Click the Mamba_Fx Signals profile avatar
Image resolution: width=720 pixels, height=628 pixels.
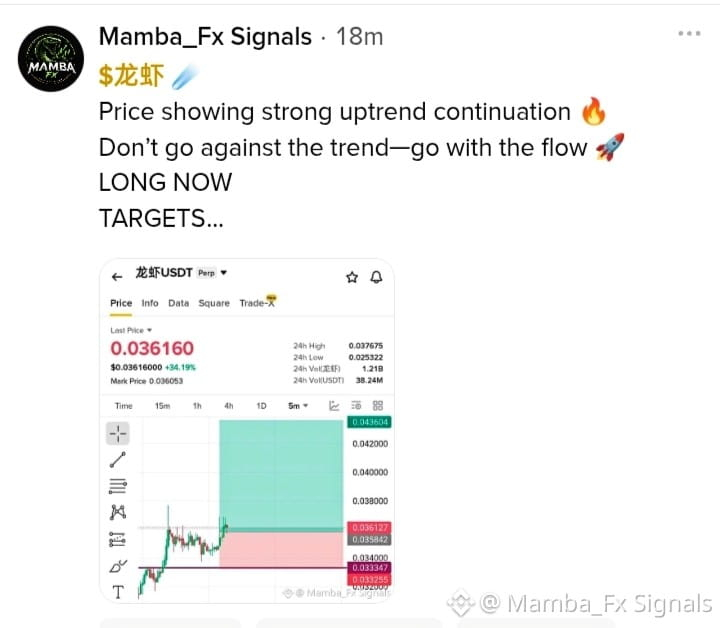click(51, 59)
